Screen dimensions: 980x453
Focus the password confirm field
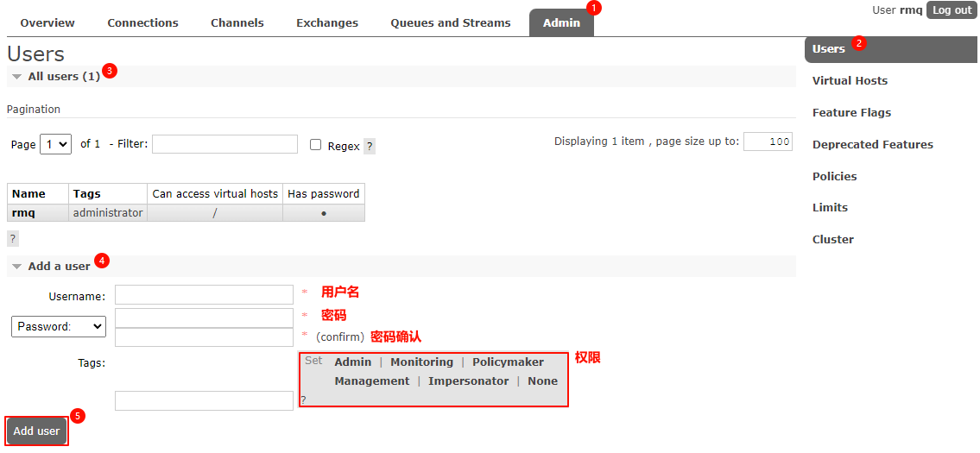tap(205, 337)
